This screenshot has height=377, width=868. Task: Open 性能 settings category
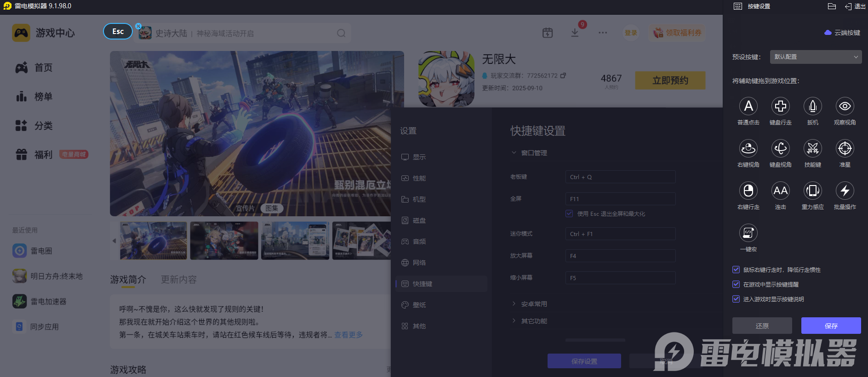[441, 178]
